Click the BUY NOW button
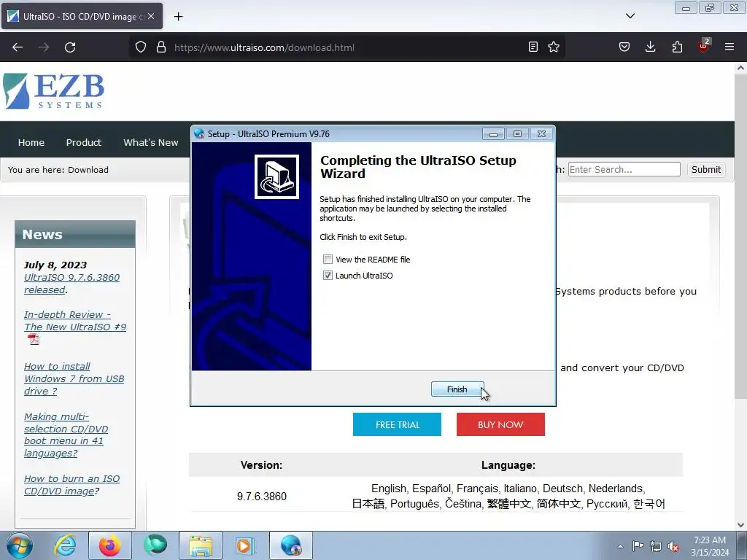This screenshot has height=560, width=747. (500, 424)
